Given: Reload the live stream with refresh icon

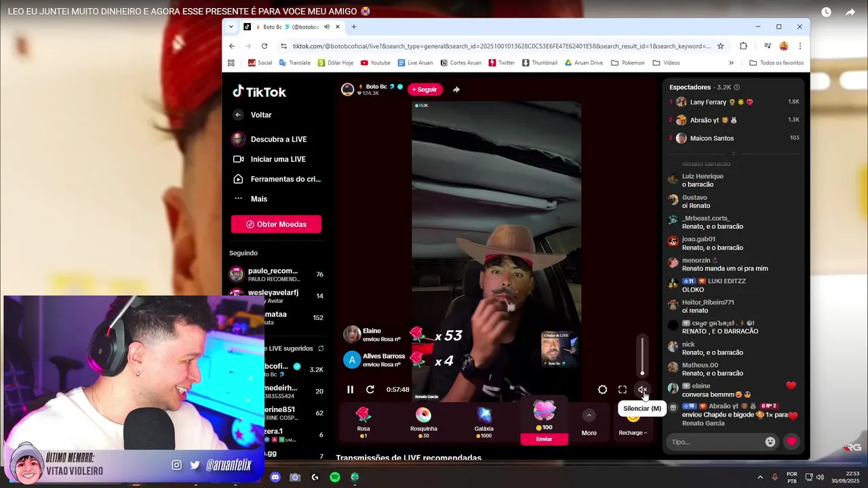Looking at the screenshot, I should click(x=370, y=390).
